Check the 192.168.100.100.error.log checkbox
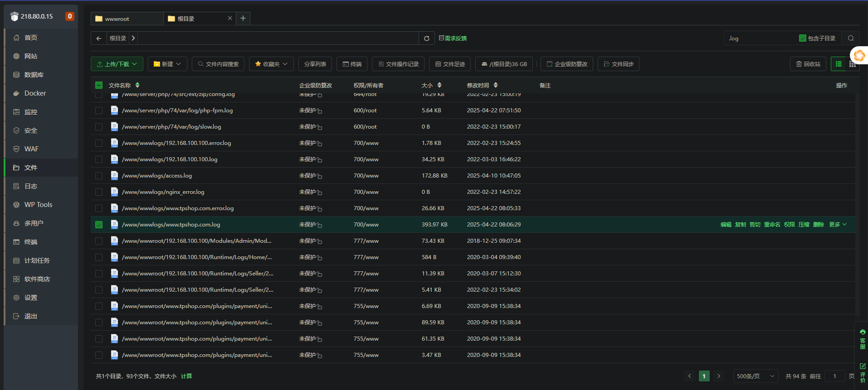 (x=99, y=143)
